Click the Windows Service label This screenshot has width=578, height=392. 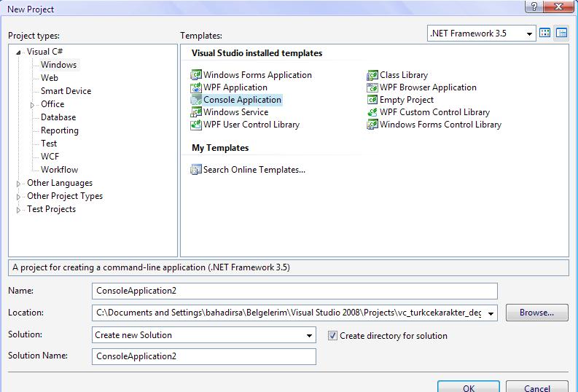[235, 112]
